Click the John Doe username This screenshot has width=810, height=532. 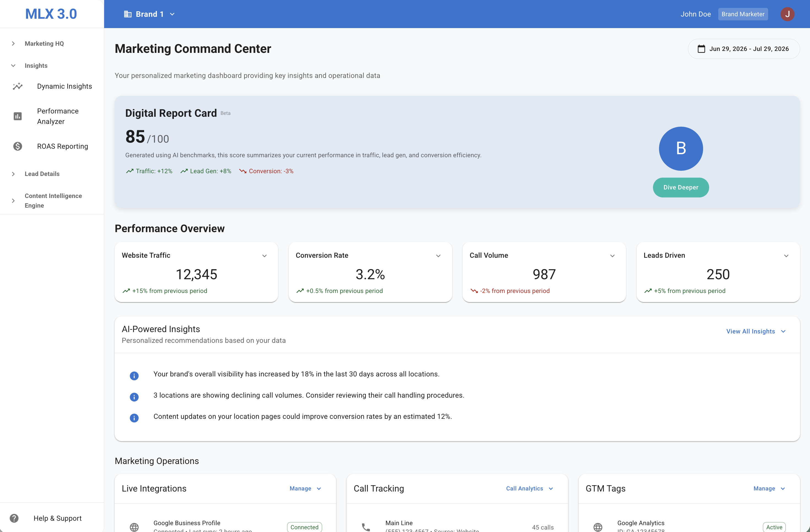click(x=696, y=14)
